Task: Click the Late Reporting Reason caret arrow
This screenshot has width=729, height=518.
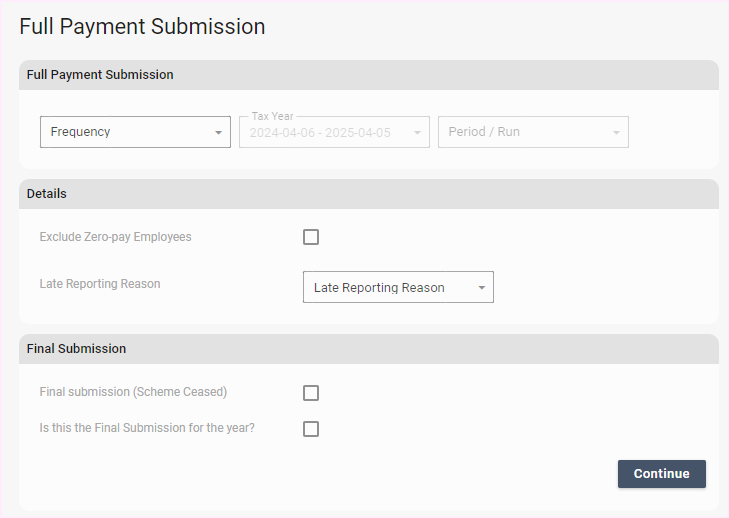Action: coord(481,288)
